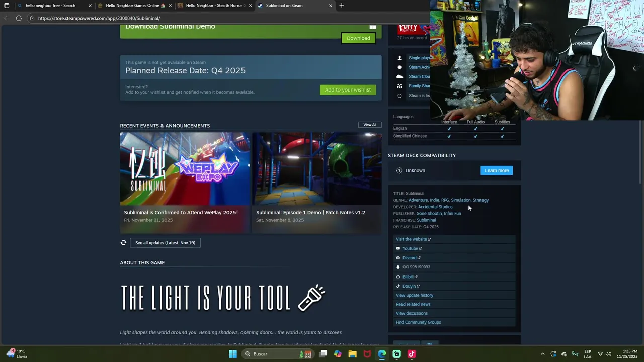Click See all updates (Latest: Nov 19)

[165, 243]
